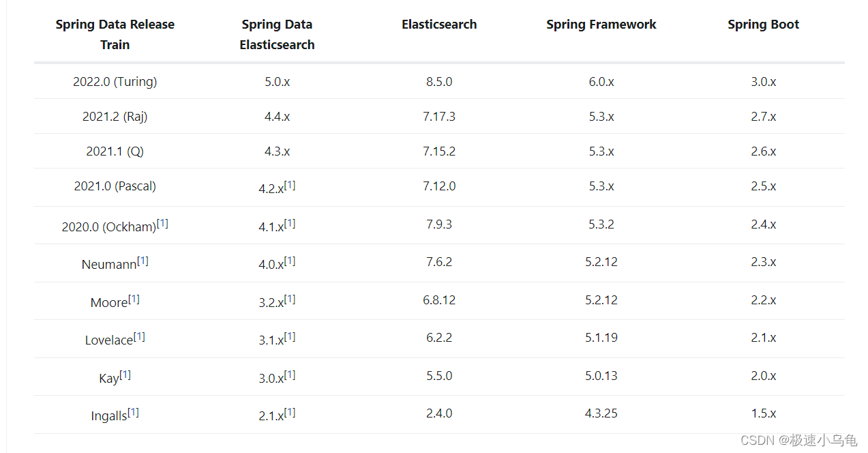Open the footnote link after 3.0.x
Screen dimensions: 868x453
click(x=290, y=375)
